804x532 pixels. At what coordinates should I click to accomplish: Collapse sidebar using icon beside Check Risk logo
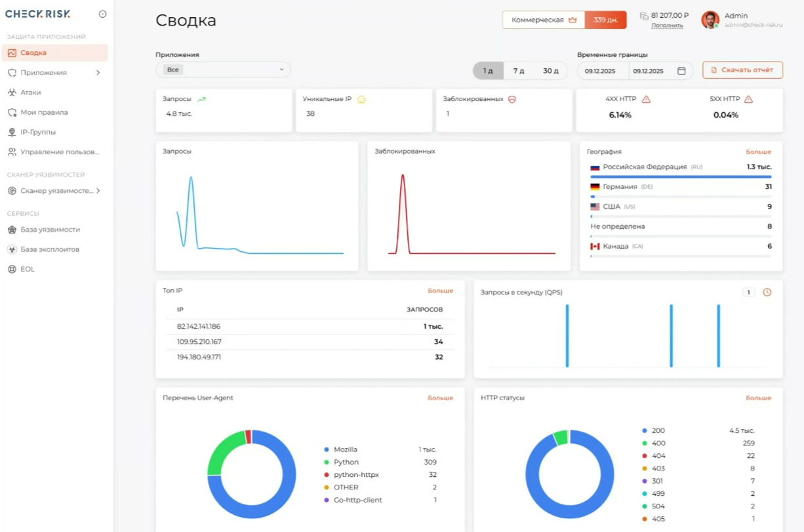[102, 14]
